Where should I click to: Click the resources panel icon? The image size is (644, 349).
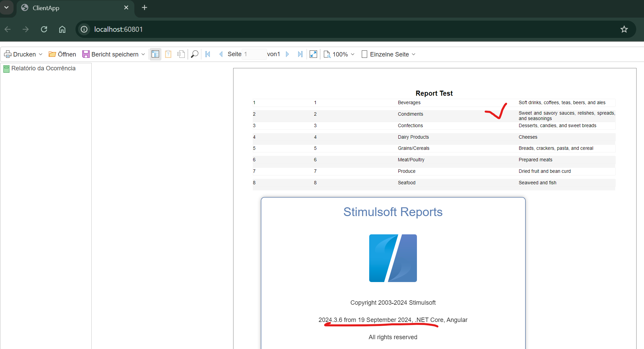181,54
